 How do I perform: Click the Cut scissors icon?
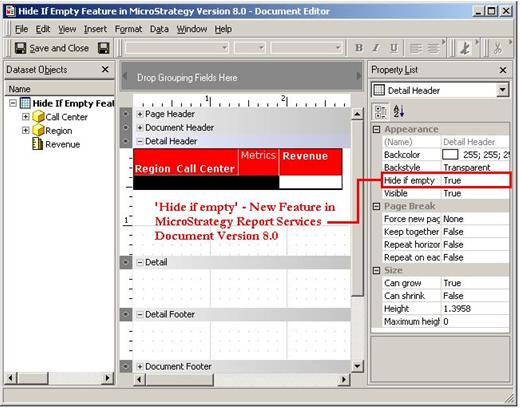497,48
